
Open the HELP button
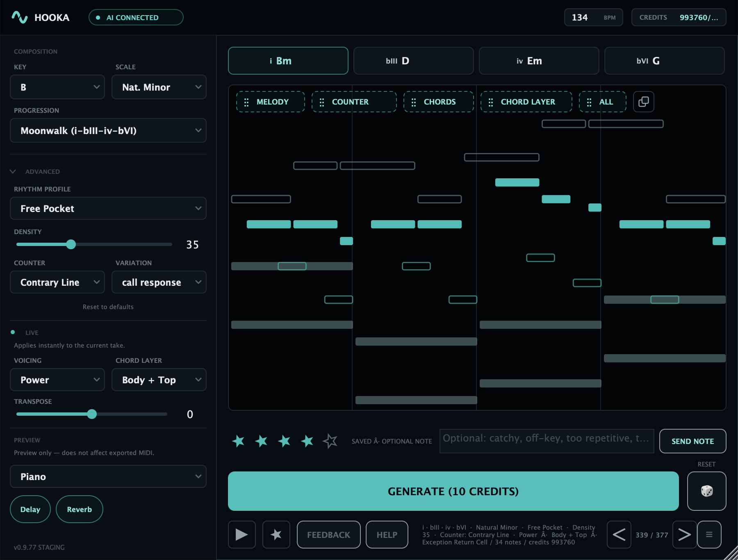click(387, 535)
